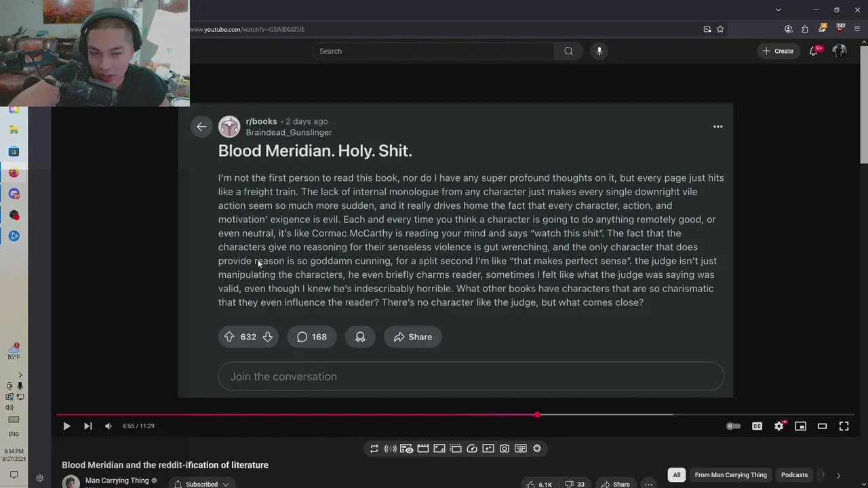
Task: Dislike the video showing 33
Action: click(575, 484)
